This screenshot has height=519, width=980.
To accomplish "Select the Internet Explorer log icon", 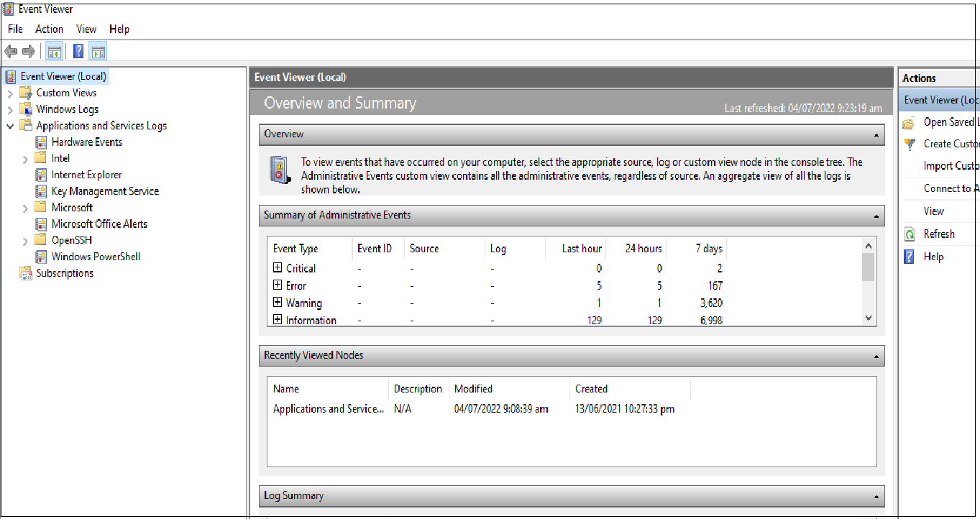I will (41, 175).
